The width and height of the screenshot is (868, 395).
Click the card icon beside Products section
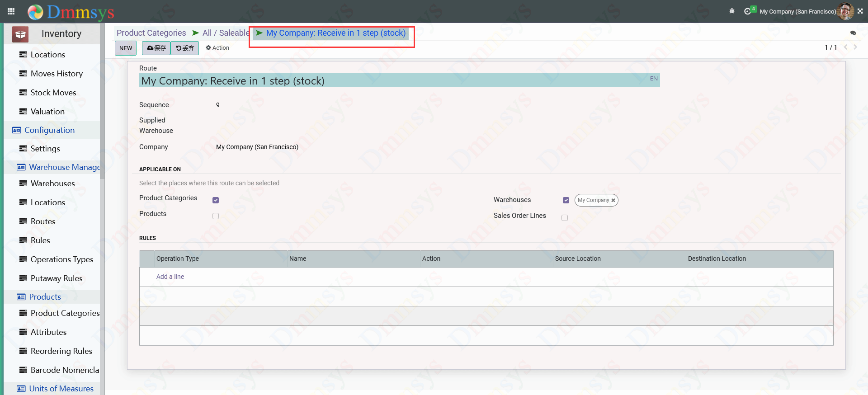pyautogui.click(x=21, y=297)
